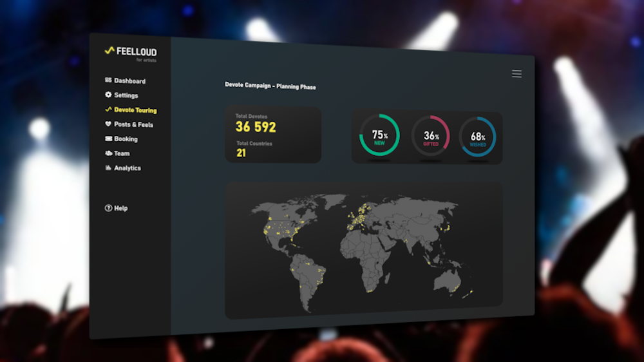The width and height of the screenshot is (644, 362).
Task: Click the Booking icon in the sidebar
Action: [108, 139]
